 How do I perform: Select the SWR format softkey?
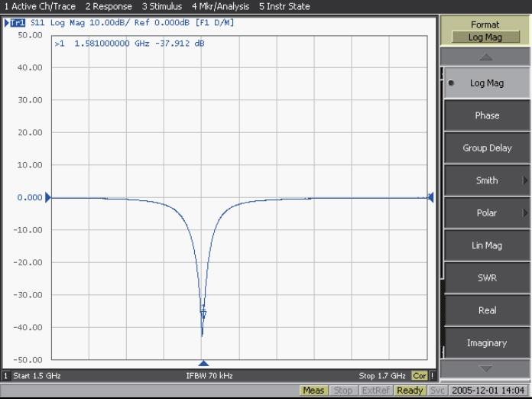pyautogui.click(x=487, y=278)
